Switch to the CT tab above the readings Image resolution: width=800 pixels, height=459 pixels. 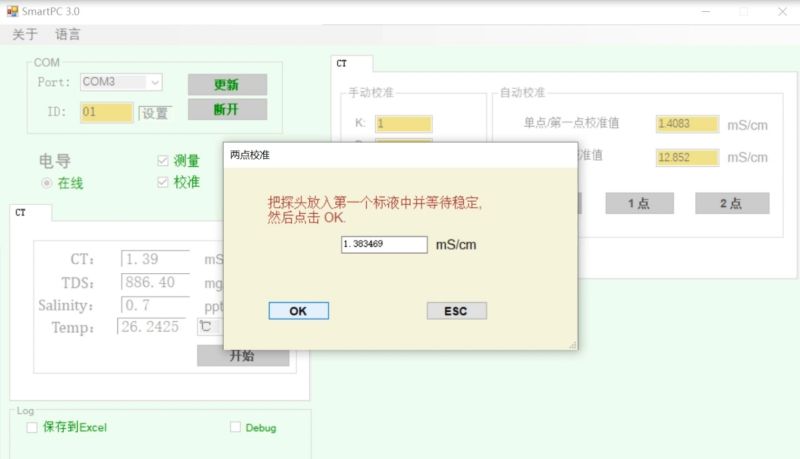[21, 212]
